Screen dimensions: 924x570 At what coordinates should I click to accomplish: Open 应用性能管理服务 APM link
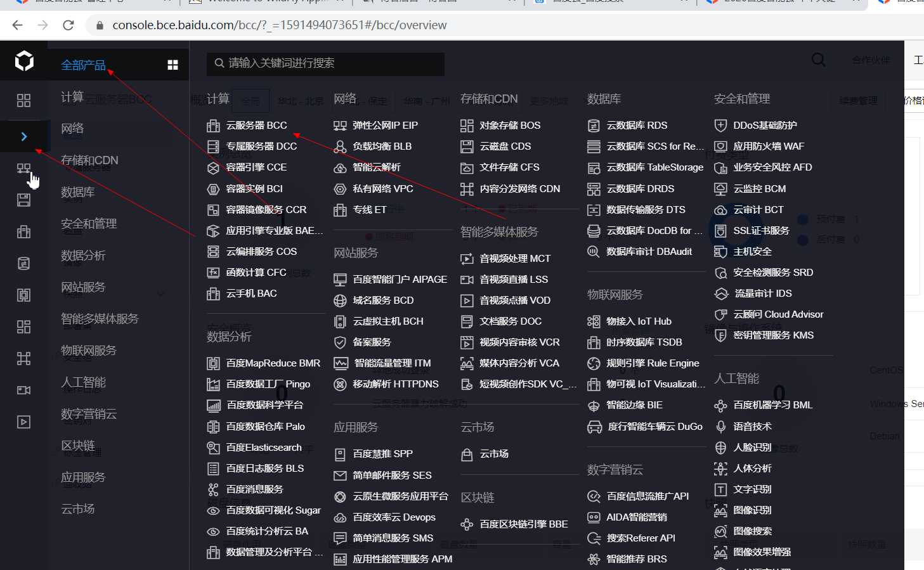coord(403,559)
